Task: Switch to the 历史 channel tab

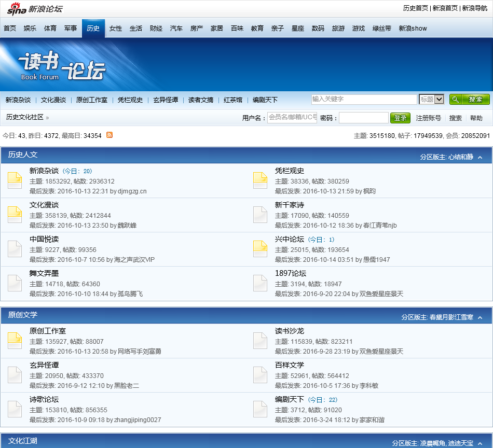Action: 93,29
